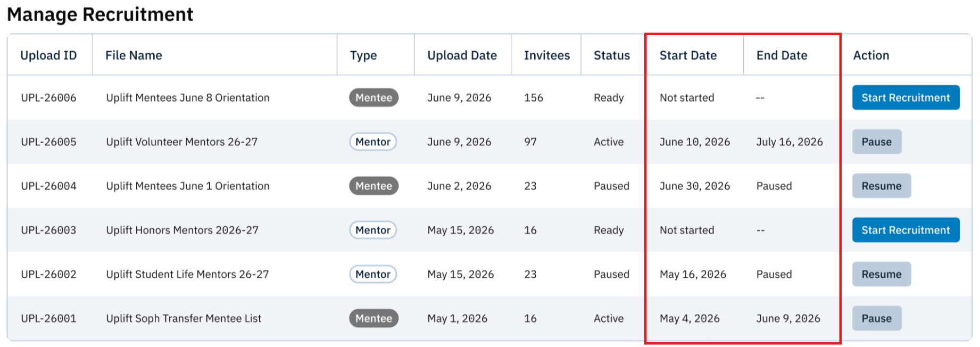Select upload ID UPL-26003

pyautogui.click(x=48, y=230)
